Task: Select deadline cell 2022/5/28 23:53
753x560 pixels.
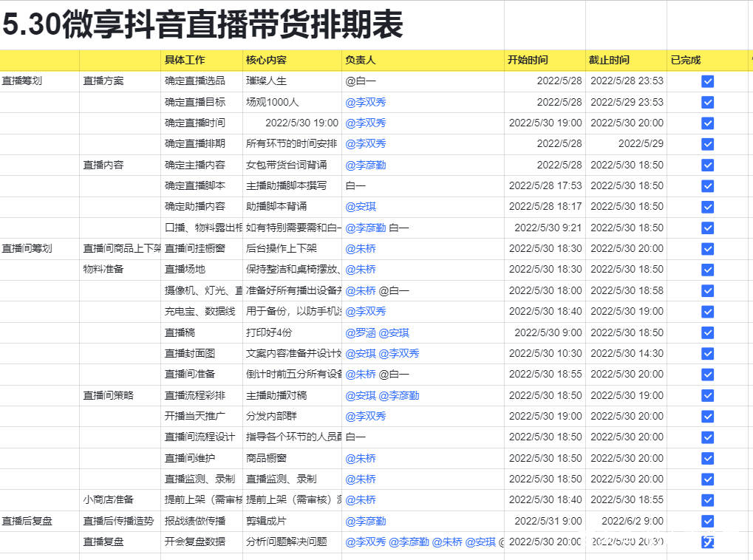Action: click(x=626, y=81)
